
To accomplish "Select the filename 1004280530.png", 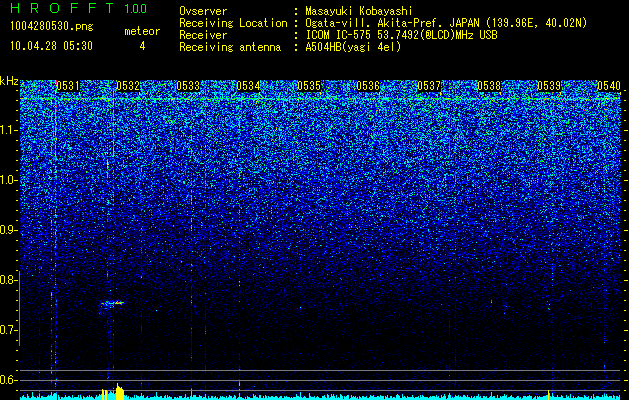I will click(52, 27).
